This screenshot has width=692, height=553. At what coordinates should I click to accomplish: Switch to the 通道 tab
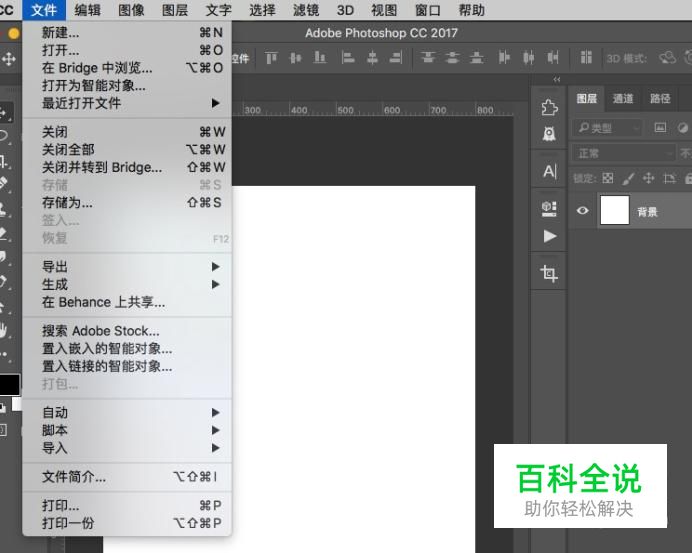click(x=623, y=98)
